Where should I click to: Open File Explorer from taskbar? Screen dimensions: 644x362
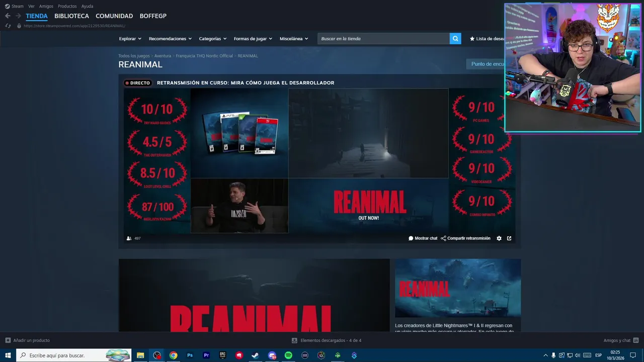click(x=140, y=355)
